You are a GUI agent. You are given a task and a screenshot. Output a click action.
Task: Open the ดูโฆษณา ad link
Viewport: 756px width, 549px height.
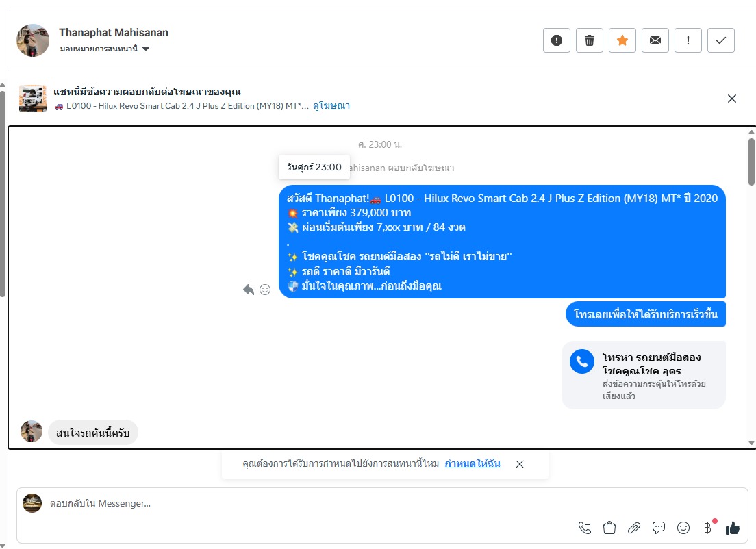pyautogui.click(x=331, y=106)
